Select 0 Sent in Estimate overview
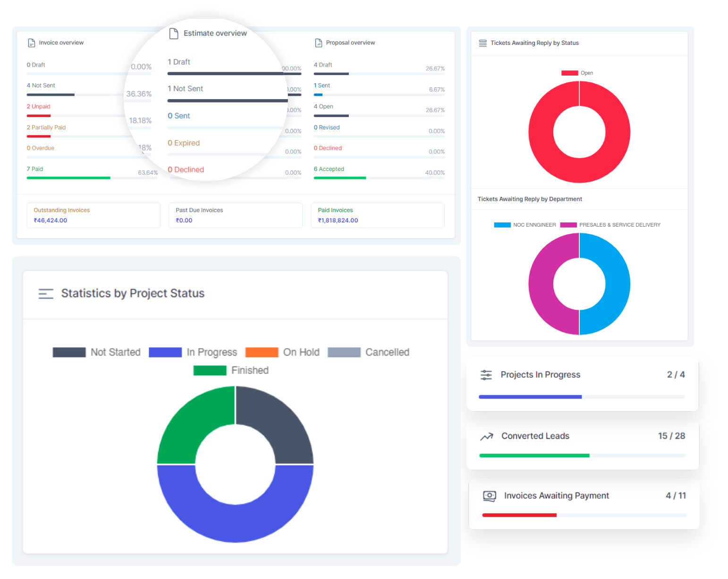This screenshot has width=728, height=579. [179, 116]
